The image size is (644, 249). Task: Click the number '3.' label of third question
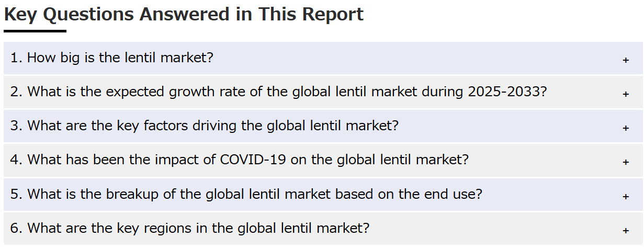click(x=17, y=126)
